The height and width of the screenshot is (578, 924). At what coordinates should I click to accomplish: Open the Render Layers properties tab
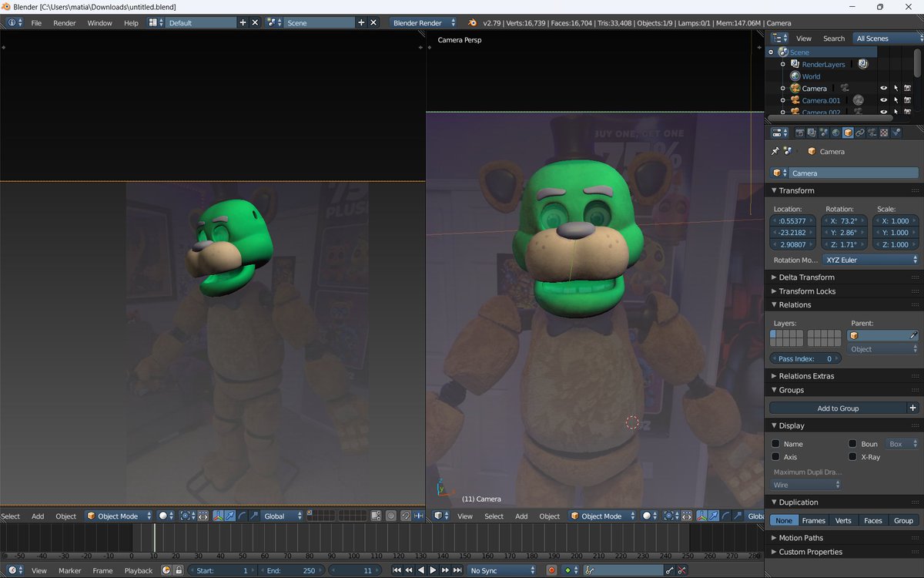point(812,133)
